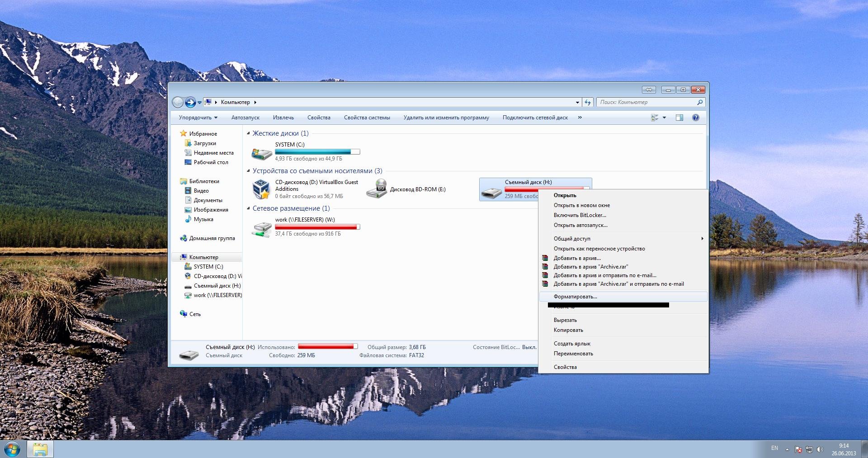
Task: Click Свойства системы on the toolbar
Action: tap(367, 118)
